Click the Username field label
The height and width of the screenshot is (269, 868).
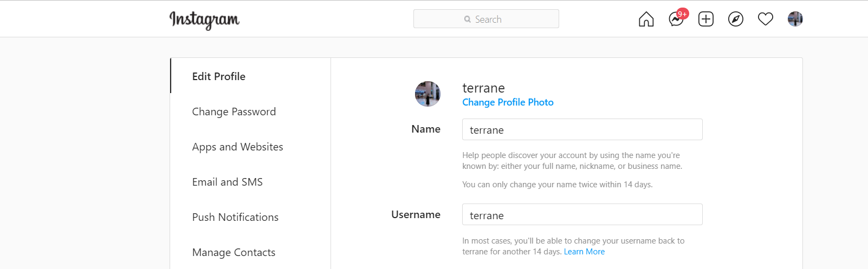[x=416, y=214]
